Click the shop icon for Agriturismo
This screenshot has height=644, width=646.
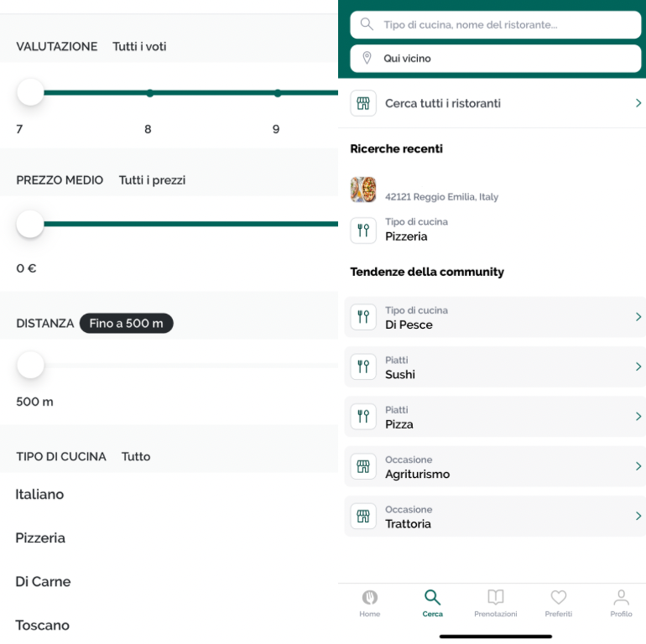[x=363, y=466]
